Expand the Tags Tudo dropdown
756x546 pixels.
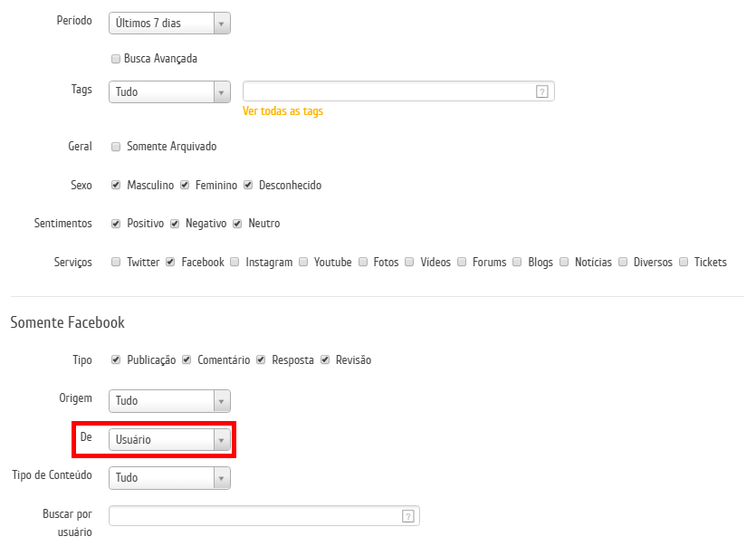coord(169,91)
